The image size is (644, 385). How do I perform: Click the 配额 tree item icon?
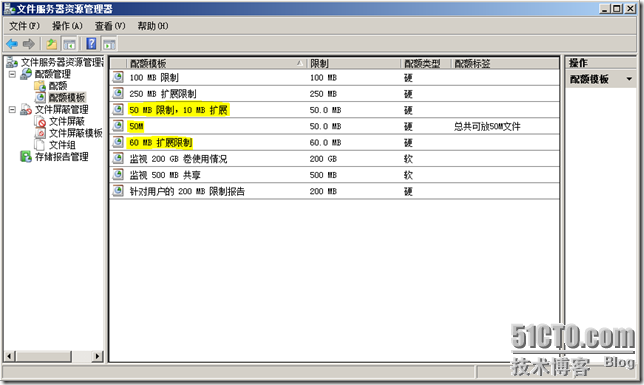coord(40,86)
